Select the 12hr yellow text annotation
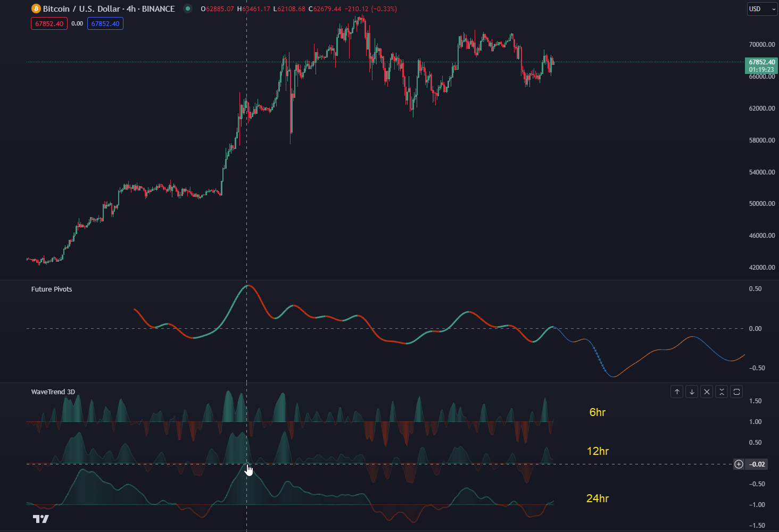The width and height of the screenshot is (779, 532). (x=597, y=451)
